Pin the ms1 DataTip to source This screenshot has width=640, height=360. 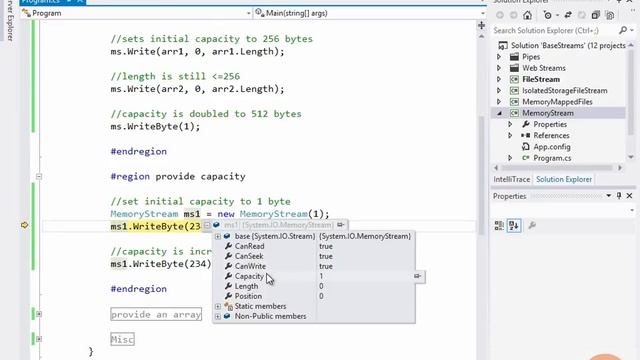tap(340, 224)
